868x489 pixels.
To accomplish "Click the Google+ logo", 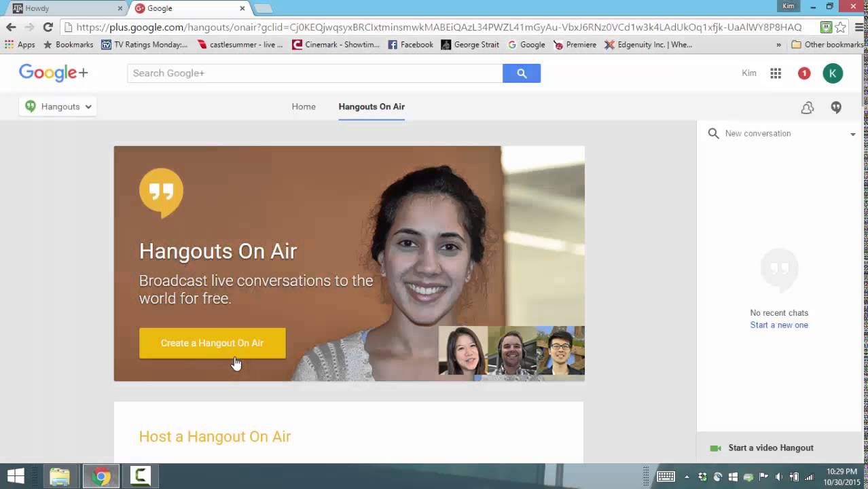I will (x=53, y=73).
